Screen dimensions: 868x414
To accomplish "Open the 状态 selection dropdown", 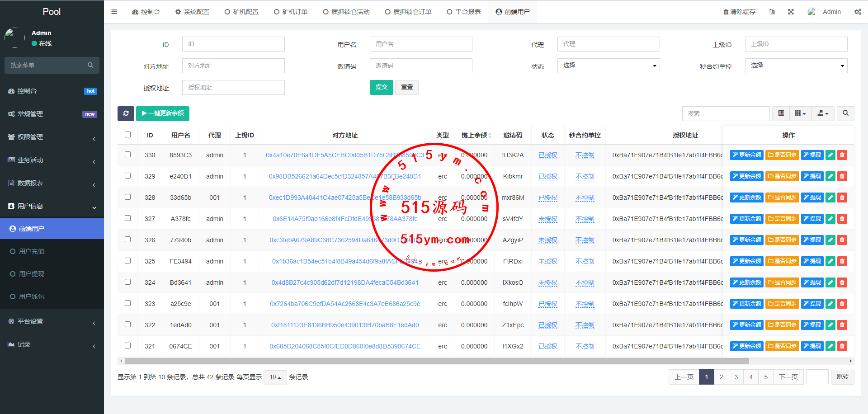I will pos(608,66).
